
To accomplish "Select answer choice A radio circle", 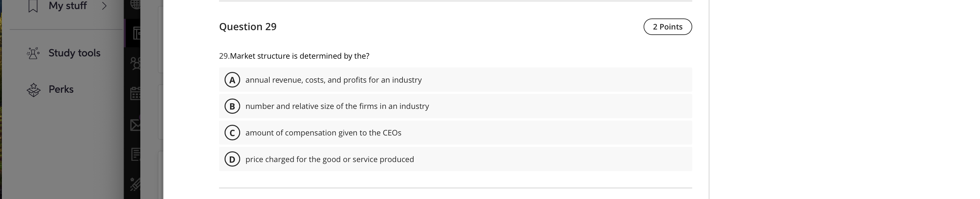I will tap(232, 80).
